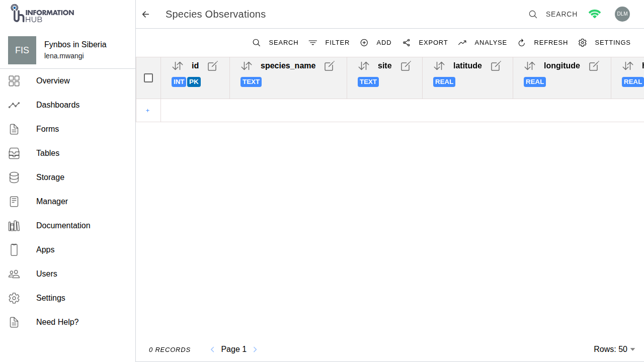The height and width of the screenshot is (362, 644).
Task: Open Dashboards in the sidebar
Action: [68, 105]
